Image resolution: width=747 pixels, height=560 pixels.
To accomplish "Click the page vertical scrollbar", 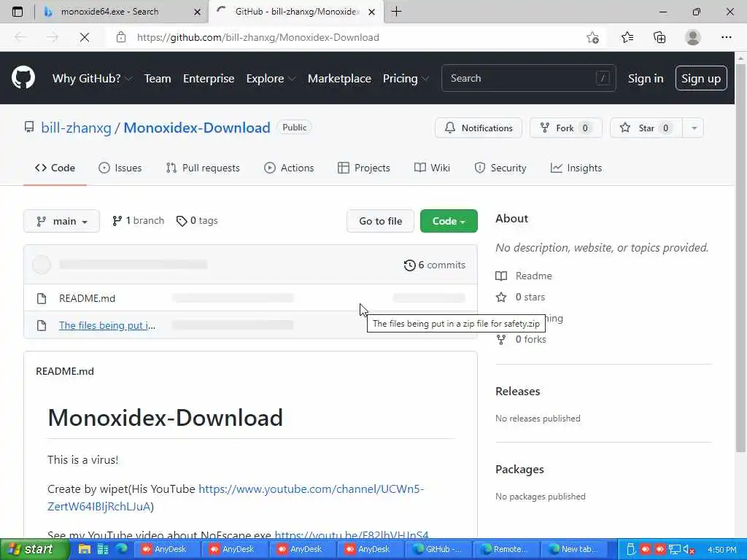I will click(740, 257).
